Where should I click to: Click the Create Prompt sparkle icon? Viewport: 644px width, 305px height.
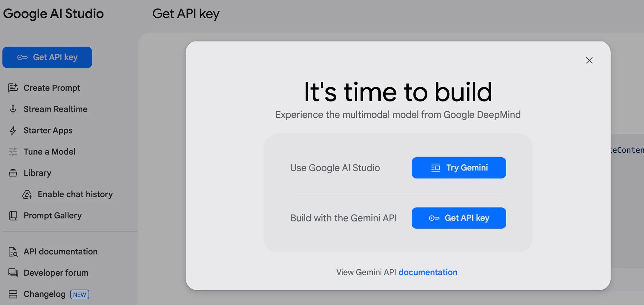pyautogui.click(x=13, y=88)
